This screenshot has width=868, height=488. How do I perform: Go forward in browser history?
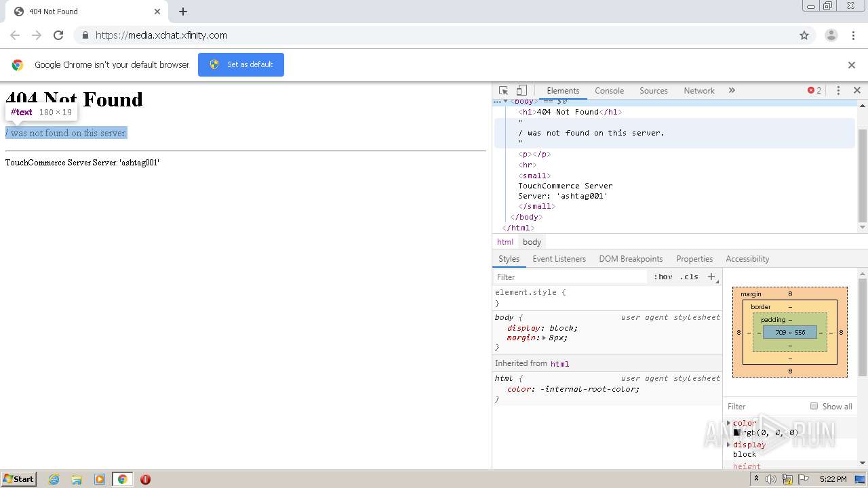pyautogui.click(x=37, y=35)
